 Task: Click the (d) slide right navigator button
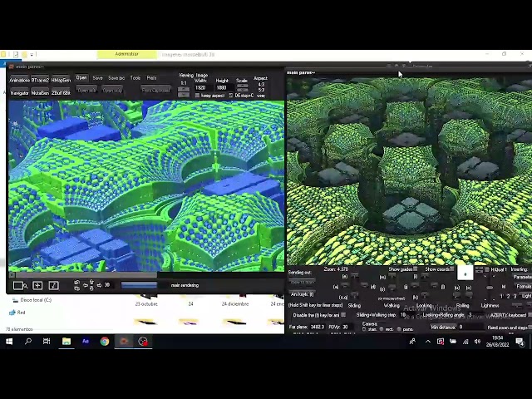[x=364, y=287]
